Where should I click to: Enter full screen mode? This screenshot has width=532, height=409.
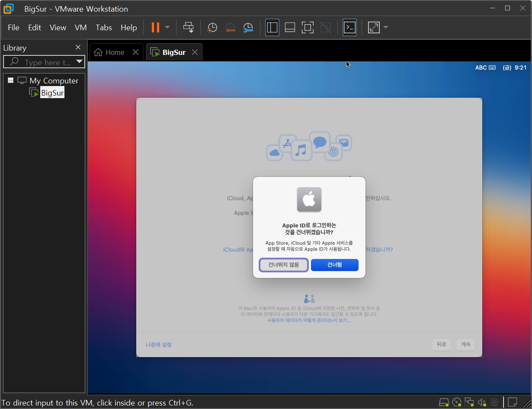(x=308, y=28)
